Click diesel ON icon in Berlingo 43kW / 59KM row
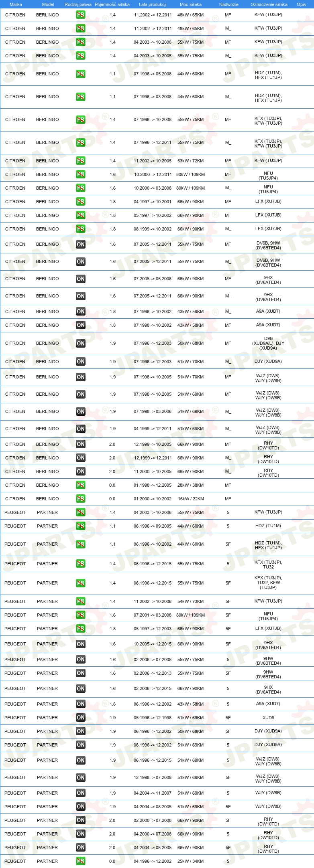Screen dimensions: 314x868 [x=81, y=312]
